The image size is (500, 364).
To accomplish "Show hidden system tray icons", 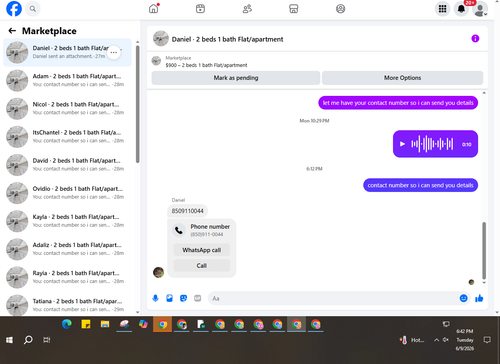I will tap(436, 340).
